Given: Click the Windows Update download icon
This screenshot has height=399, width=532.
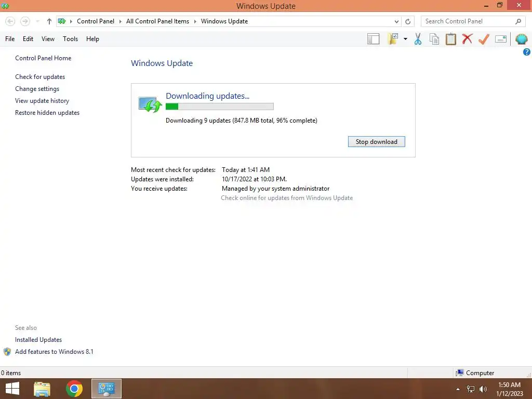Looking at the screenshot, I should (150, 104).
